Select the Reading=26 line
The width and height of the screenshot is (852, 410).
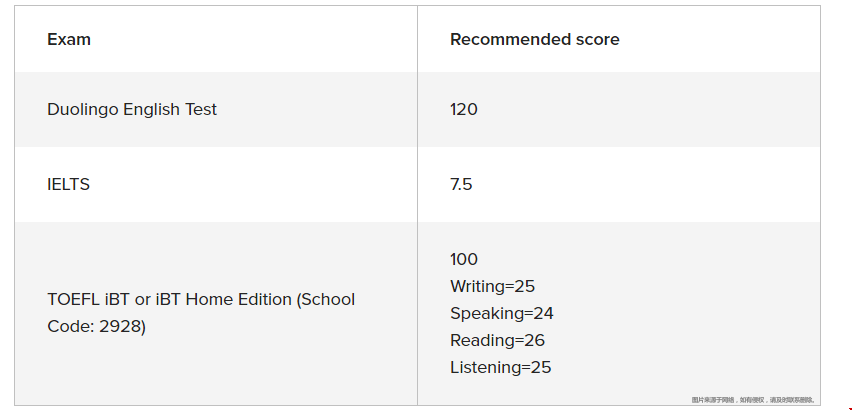pyautogui.click(x=497, y=340)
